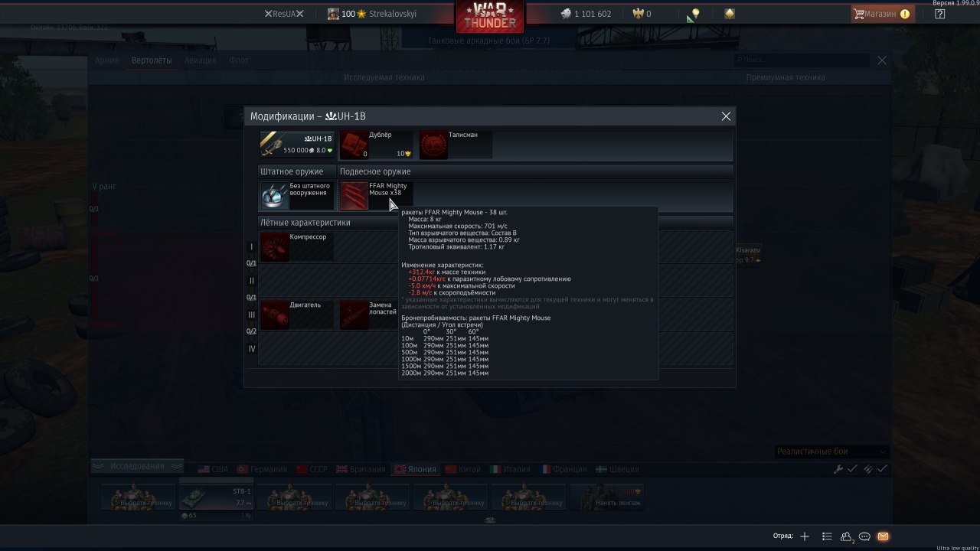Select the США country tab

click(x=213, y=469)
